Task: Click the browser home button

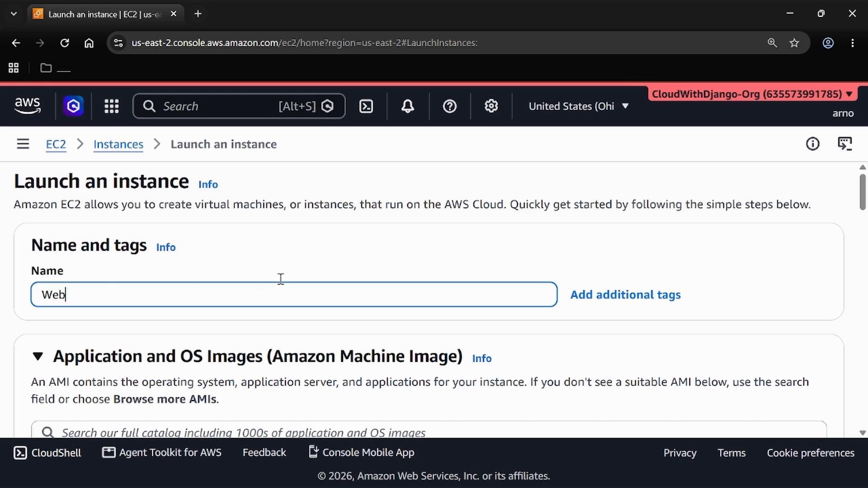Action: tap(89, 43)
